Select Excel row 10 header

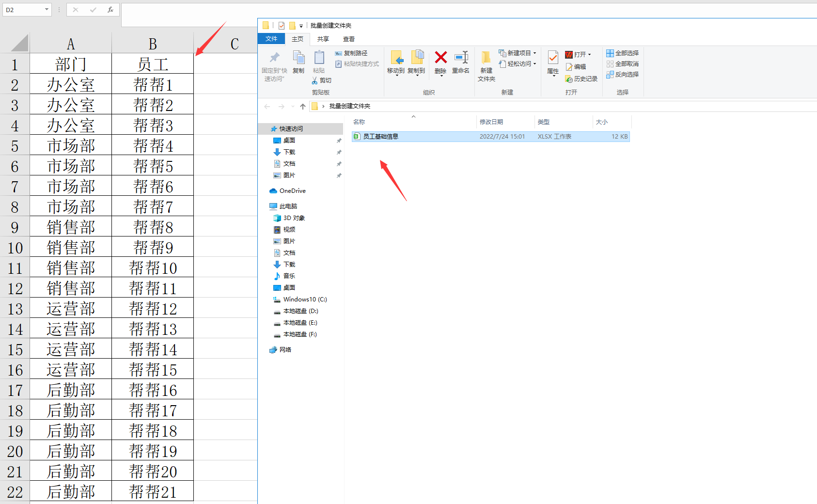coord(15,247)
